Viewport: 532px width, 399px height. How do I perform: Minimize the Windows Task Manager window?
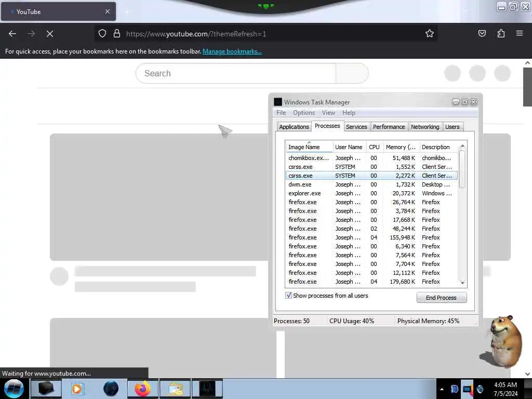456,102
